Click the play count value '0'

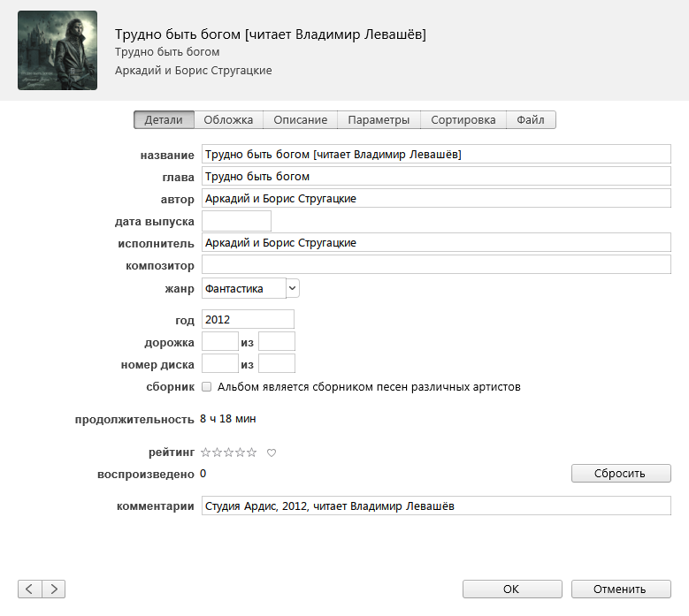tap(203, 474)
